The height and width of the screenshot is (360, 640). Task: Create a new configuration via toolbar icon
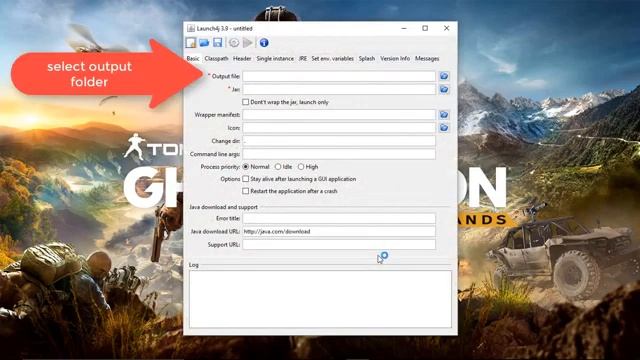[x=191, y=42]
